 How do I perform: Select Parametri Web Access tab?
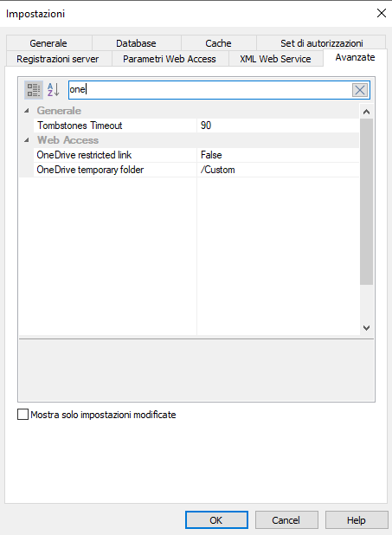(x=170, y=59)
